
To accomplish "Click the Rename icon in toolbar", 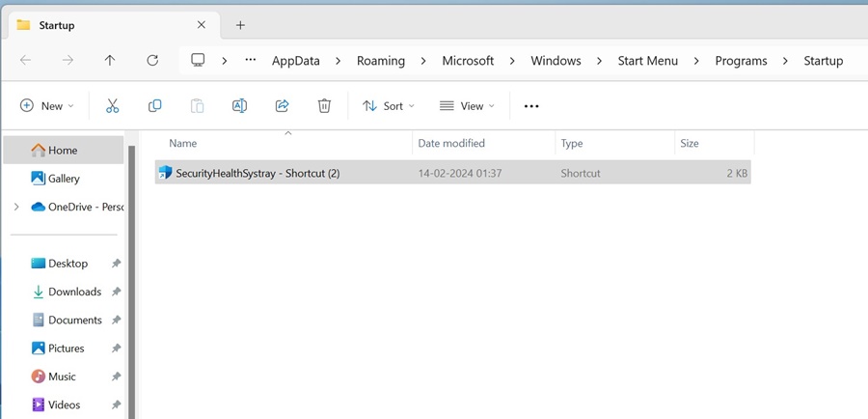I will coord(239,105).
